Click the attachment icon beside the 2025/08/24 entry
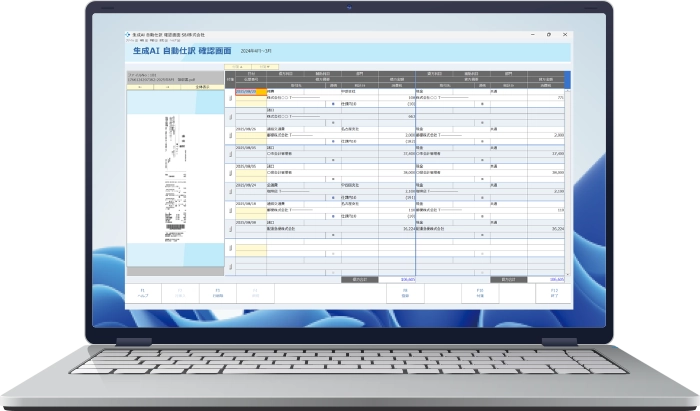This screenshot has height=411, width=700. 230,193
